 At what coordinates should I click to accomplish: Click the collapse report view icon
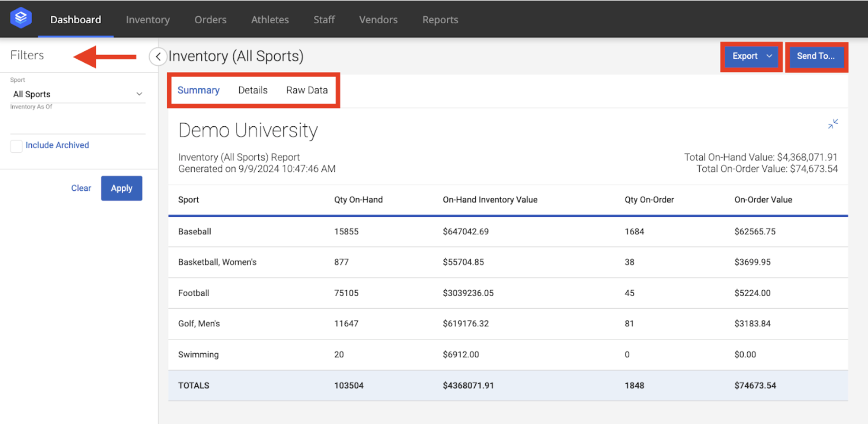click(833, 124)
